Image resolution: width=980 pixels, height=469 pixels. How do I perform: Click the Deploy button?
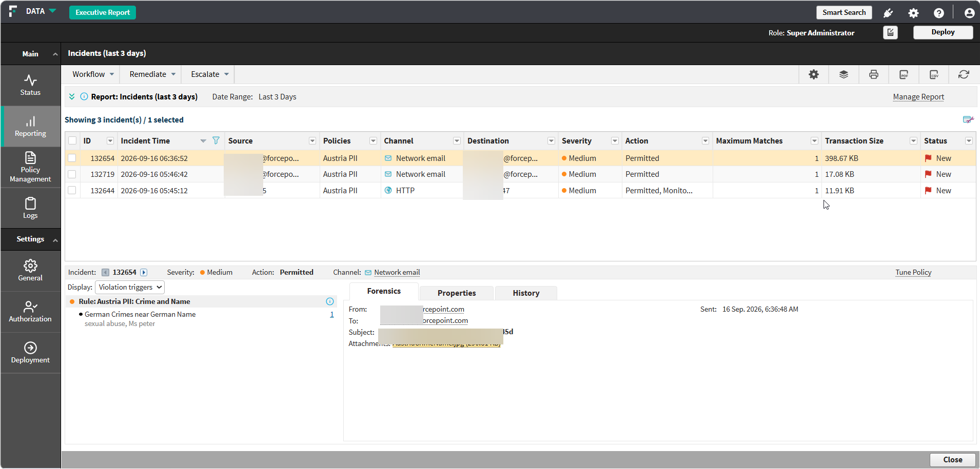(943, 32)
